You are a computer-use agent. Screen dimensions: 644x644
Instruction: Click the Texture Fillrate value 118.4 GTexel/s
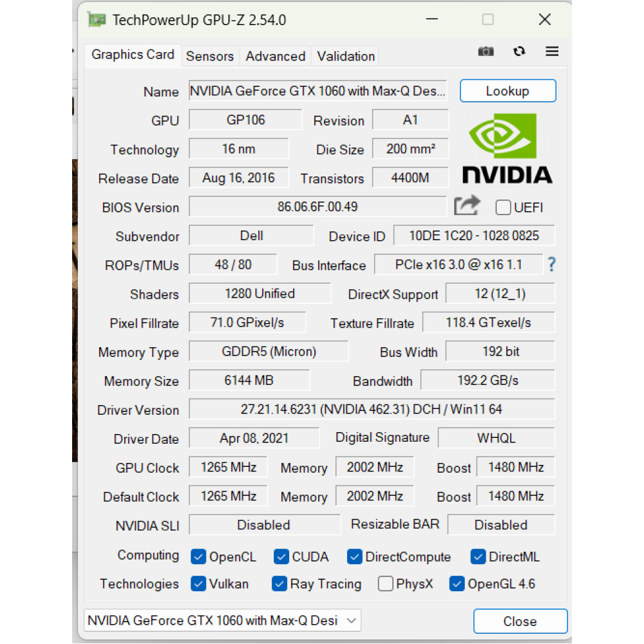pos(488,323)
